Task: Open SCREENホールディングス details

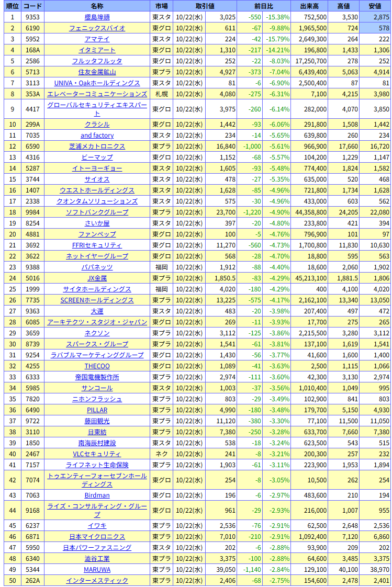Action: (x=97, y=300)
